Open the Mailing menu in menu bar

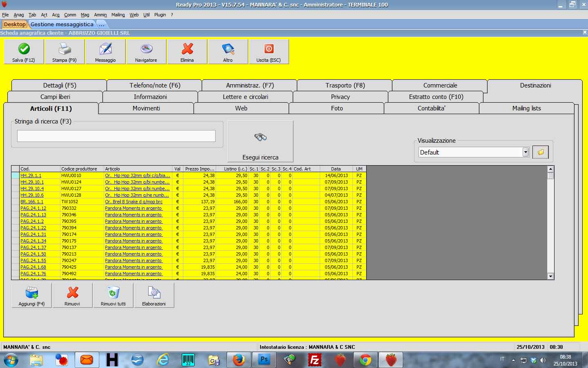click(118, 15)
